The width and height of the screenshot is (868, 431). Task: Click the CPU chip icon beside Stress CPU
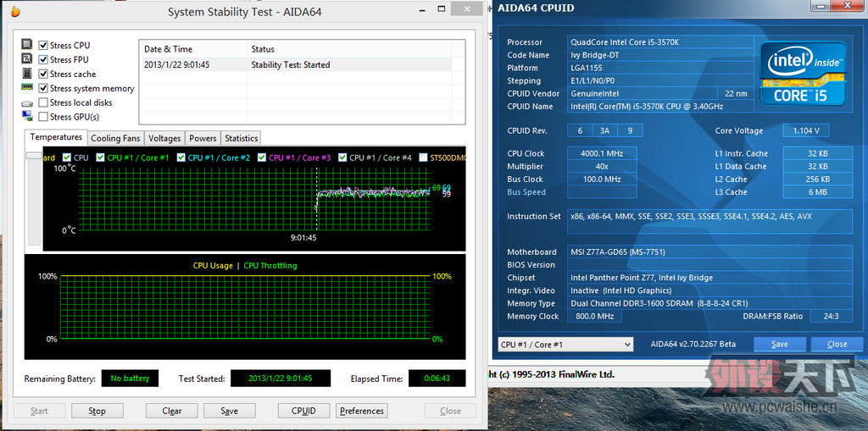(x=27, y=45)
